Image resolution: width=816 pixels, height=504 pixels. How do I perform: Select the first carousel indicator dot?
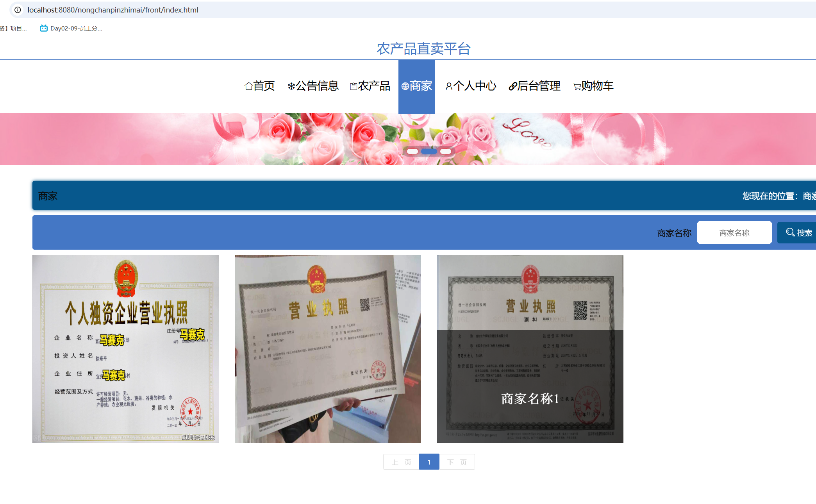tap(412, 151)
